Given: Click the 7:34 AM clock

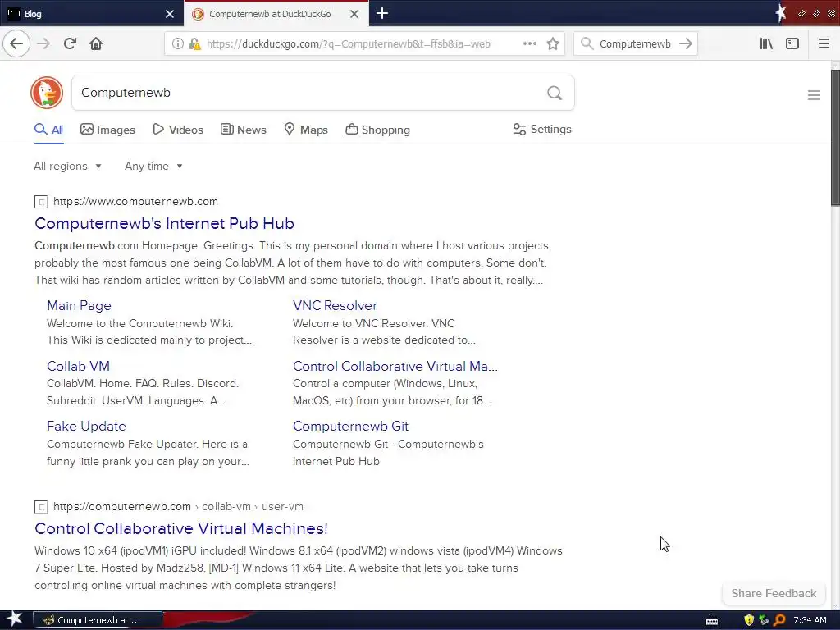Looking at the screenshot, I should pos(810,620).
